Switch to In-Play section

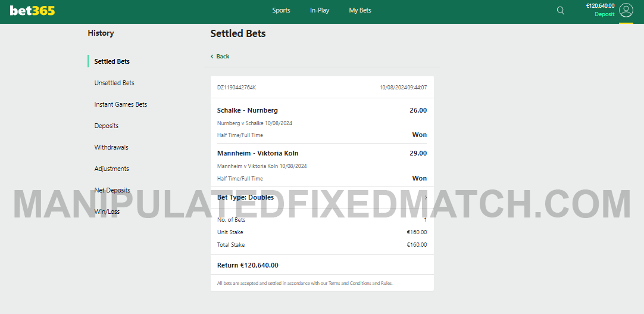coord(320,10)
